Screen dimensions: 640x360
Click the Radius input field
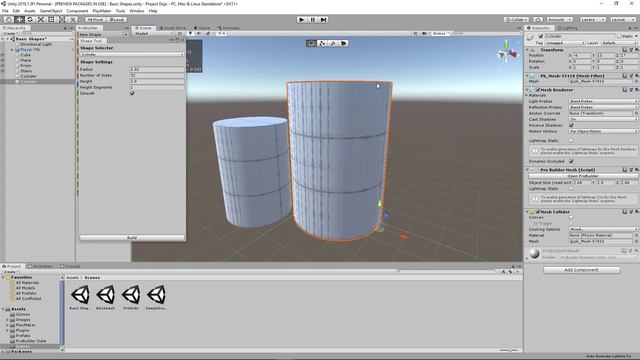pyautogui.click(x=157, y=69)
